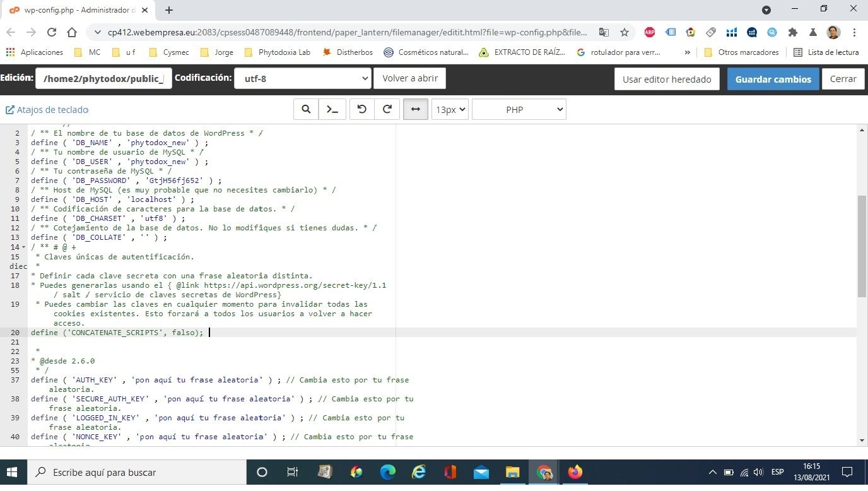The width and height of the screenshot is (868, 491).
Task: Click the editor vertical scrollbar thumb
Action: pyautogui.click(x=862, y=246)
